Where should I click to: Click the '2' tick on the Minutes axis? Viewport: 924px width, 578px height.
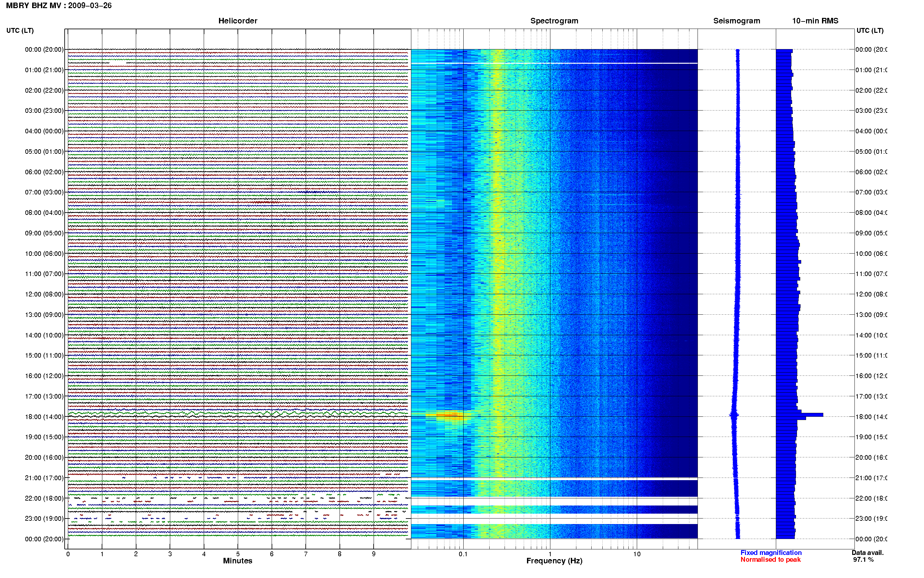136,554
